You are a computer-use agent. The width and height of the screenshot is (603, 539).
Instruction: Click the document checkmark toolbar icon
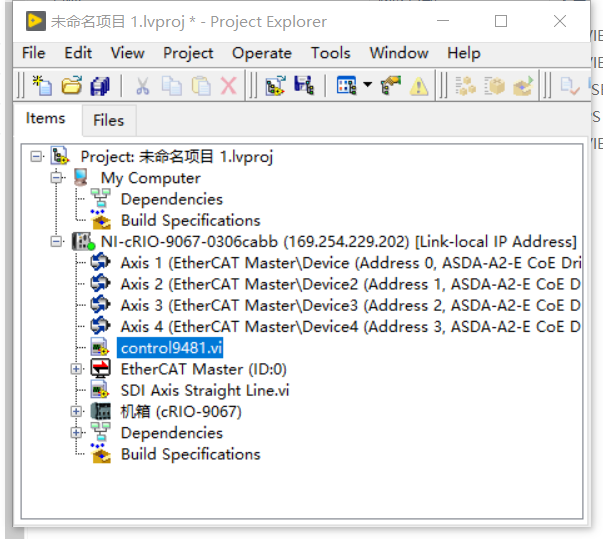pyautogui.click(x=570, y=86)
